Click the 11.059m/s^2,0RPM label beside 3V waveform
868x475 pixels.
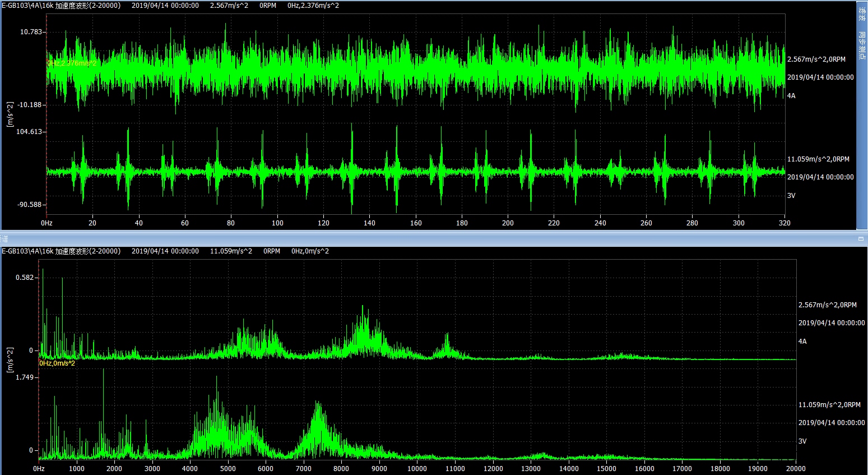click(x=818, y=159)
